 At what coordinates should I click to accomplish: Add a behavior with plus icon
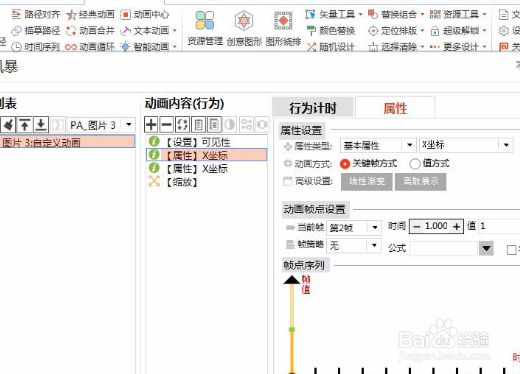151,125
